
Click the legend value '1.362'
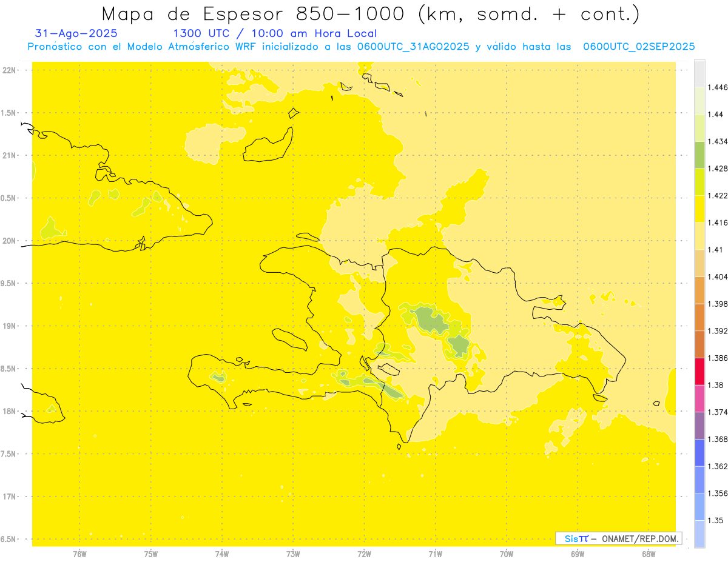[x=718, y=466]
